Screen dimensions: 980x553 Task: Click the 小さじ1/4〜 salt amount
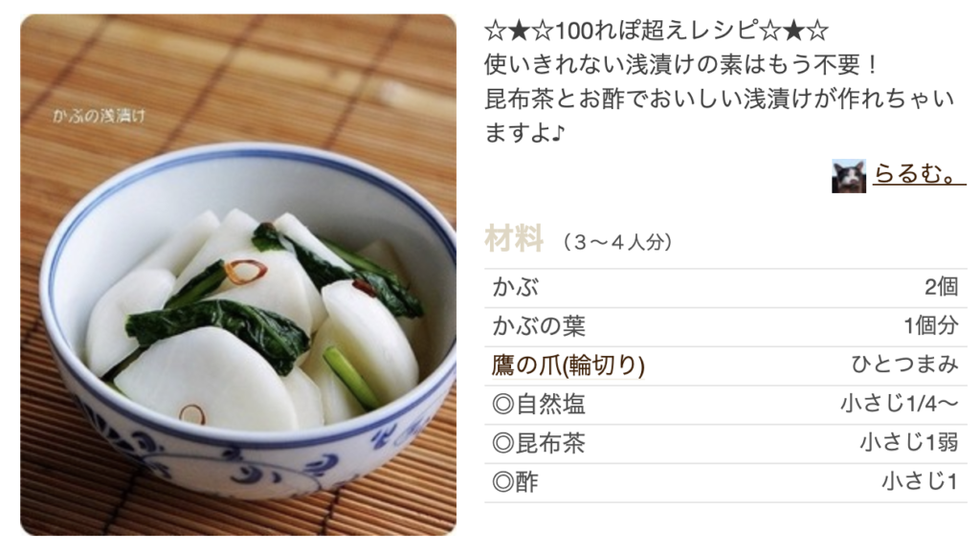click(900, 404)
